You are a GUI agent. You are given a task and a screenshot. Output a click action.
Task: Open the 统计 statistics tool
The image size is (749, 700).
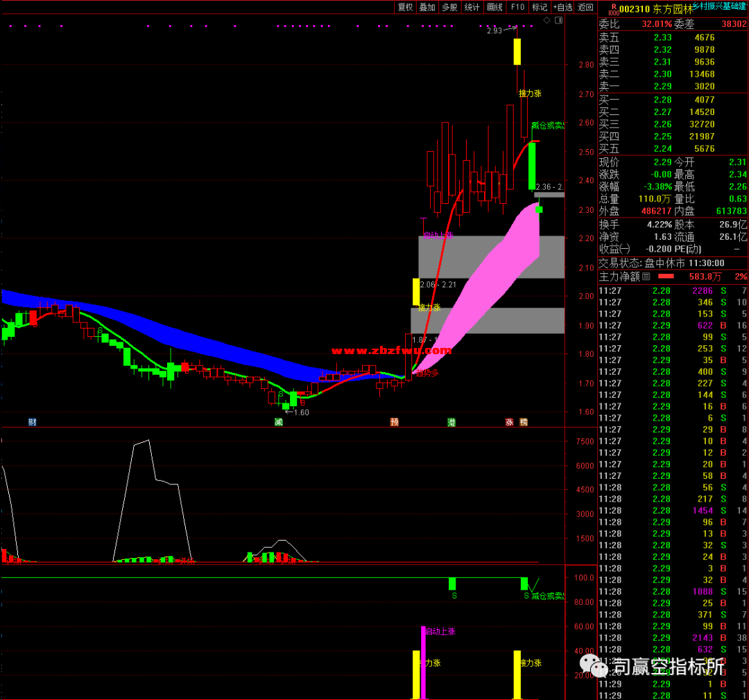472,7
